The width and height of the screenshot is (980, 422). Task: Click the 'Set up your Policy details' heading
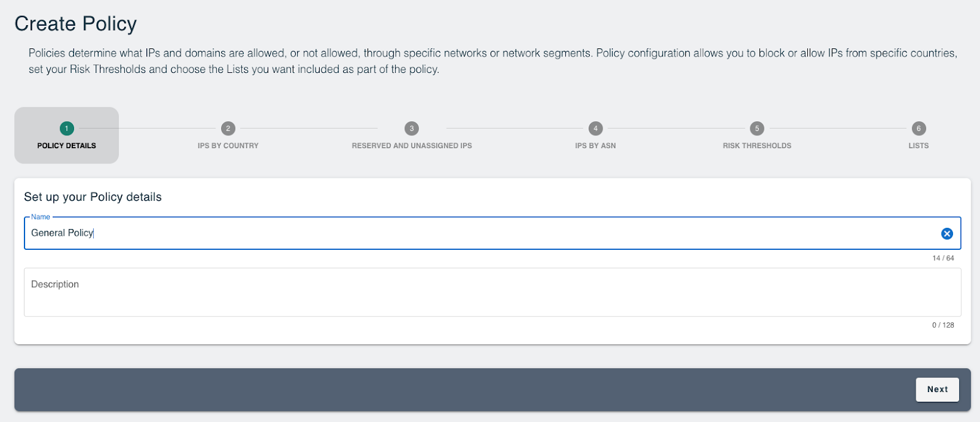(x=93, y=197)
